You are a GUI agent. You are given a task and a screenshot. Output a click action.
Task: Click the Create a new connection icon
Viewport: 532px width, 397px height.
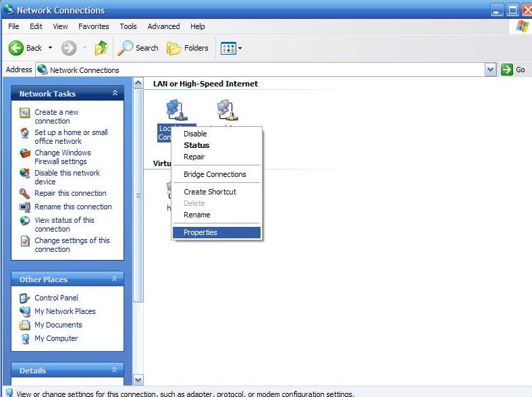[25, 113]
